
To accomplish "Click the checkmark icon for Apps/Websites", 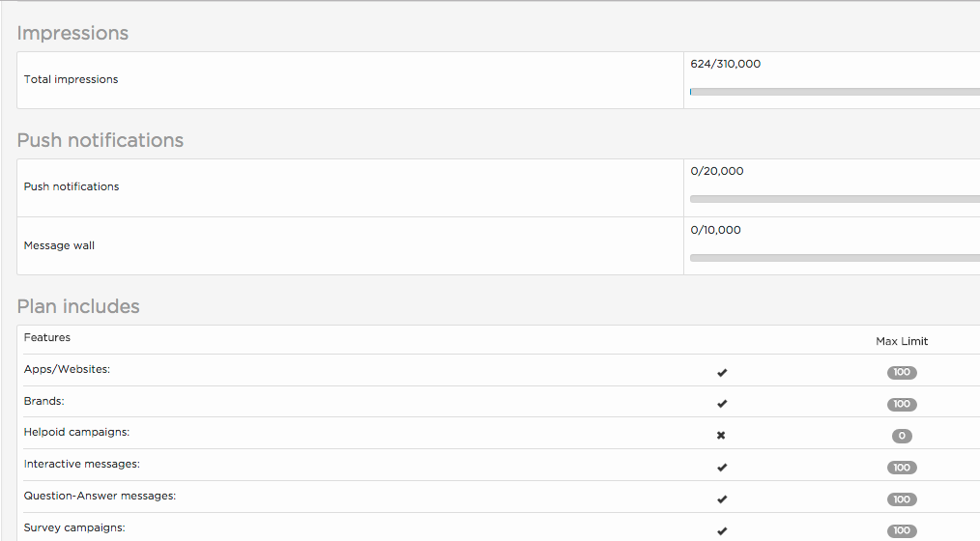I will point(722,372).
